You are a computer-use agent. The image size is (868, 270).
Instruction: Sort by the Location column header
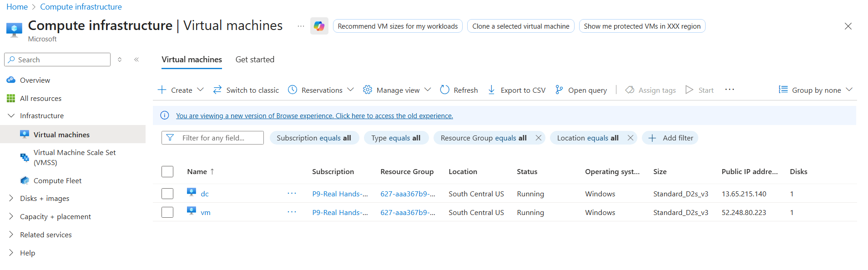point(463,171)
